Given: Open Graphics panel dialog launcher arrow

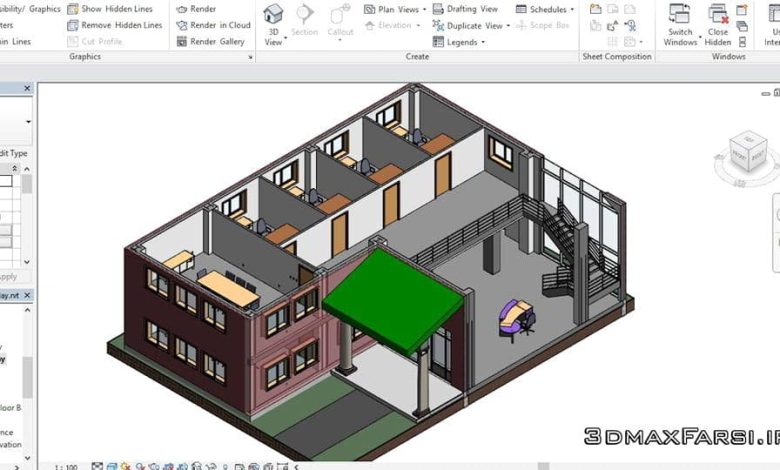Looking at the screenshot, I should [x=250, y=57].
